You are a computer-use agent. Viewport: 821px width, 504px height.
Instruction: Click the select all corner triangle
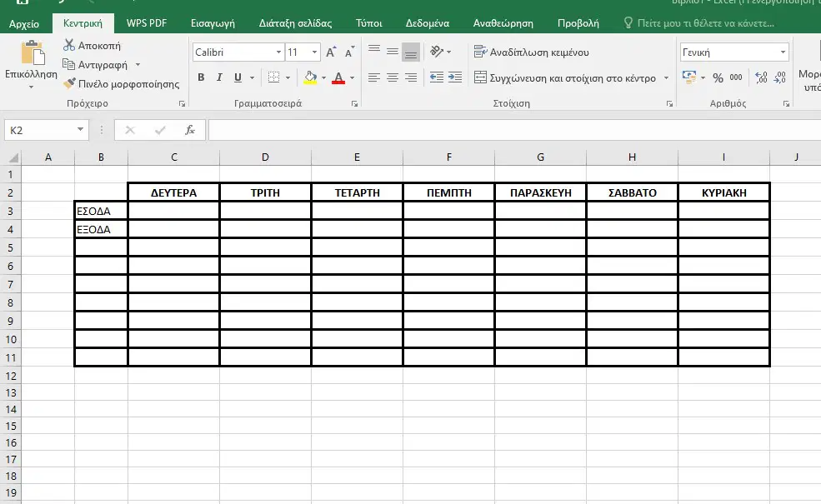pos(13,157)
